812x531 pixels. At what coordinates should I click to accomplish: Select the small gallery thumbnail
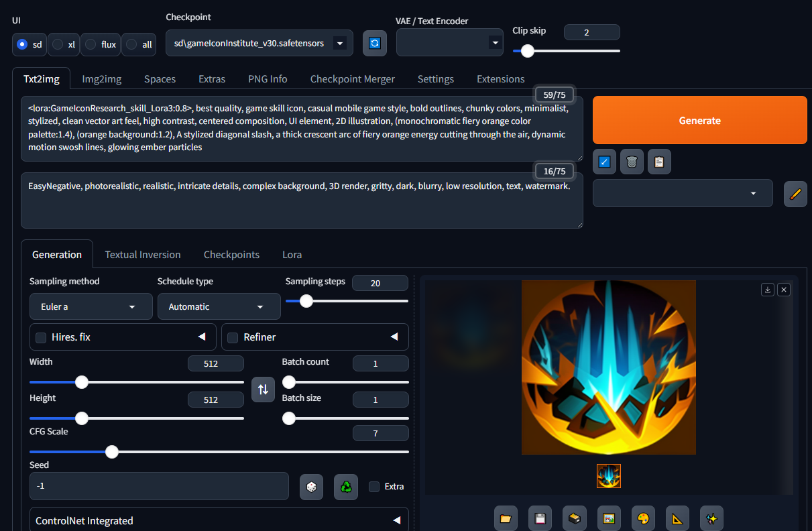tap(609, 476)
